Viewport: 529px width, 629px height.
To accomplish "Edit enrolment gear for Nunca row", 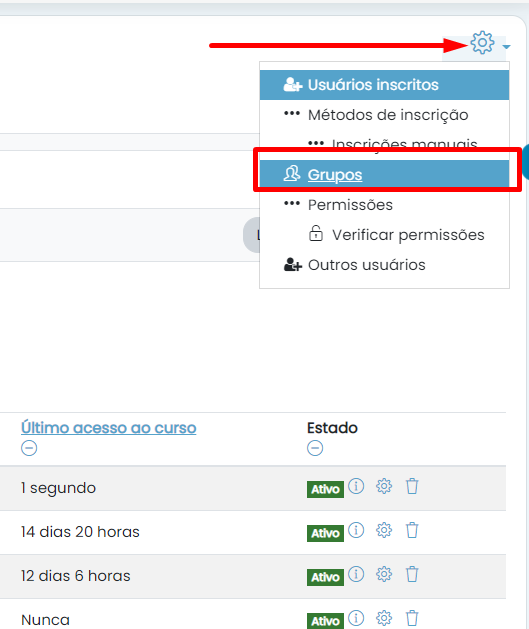I will pos(384,618).
